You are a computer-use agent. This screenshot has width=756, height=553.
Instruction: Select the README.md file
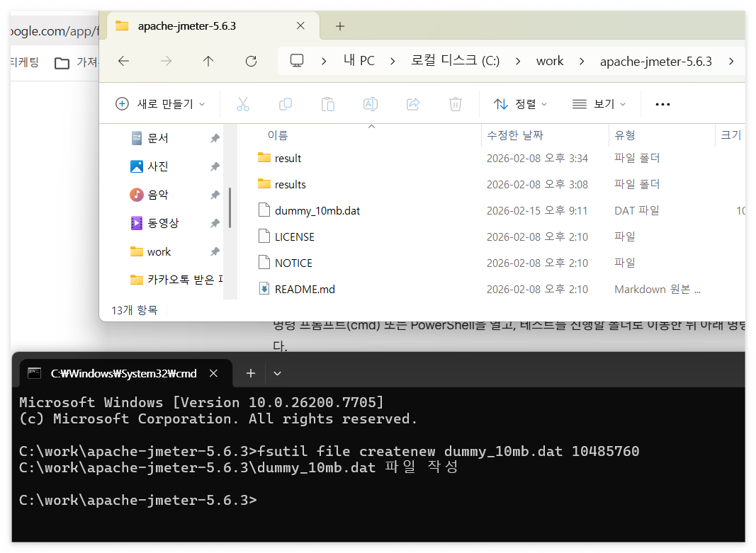(304, 289)
